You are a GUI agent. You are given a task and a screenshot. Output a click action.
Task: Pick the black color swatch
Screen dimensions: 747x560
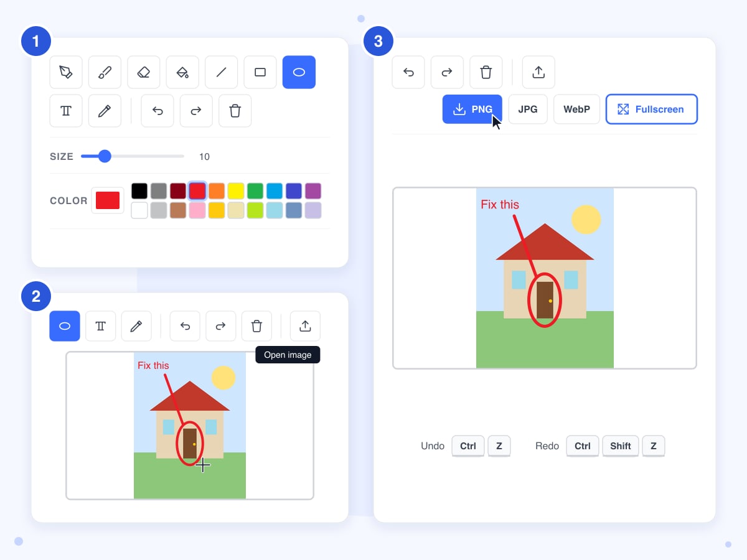pos(139,191)
